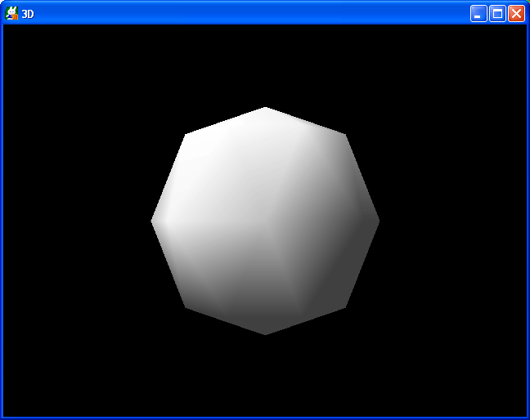Pick the lower-left corner vertex of the sphere
The width and height of the screenshot is (530, 420).
click(x=186, y=306)
